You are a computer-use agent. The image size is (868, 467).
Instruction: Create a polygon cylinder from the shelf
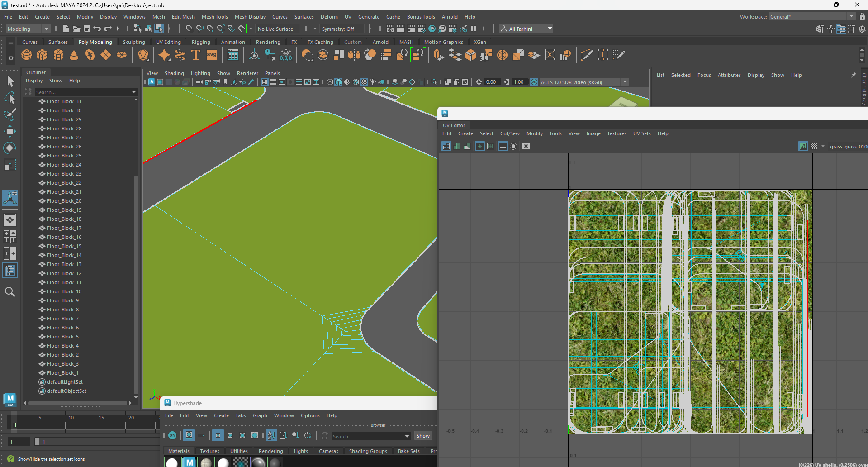58,55
